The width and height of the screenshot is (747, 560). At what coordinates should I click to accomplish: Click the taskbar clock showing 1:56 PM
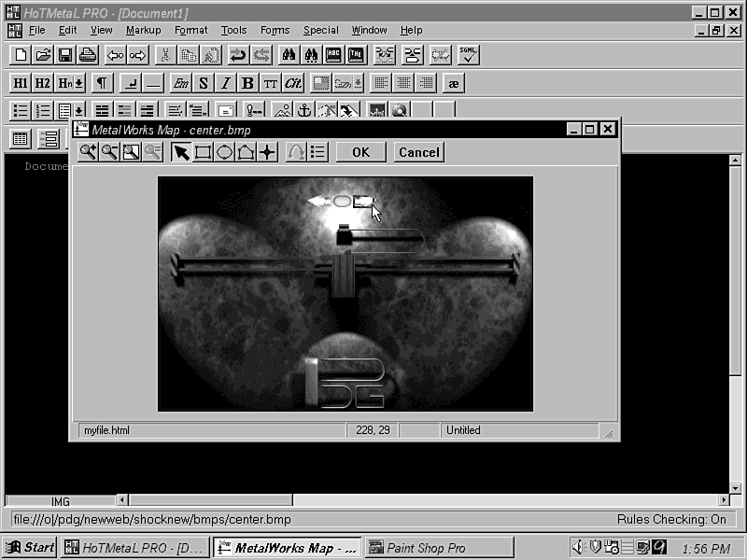tap(706, 549)
